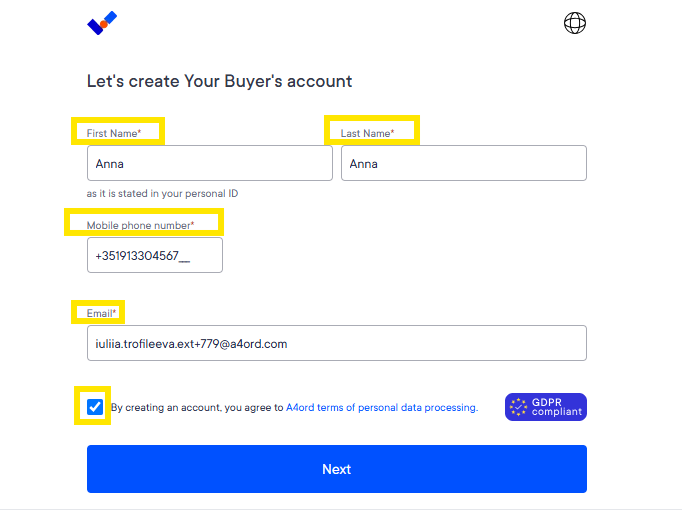682x523 pixels.
Task: Click the 'First Name' field label
Action: click(x=114, y=133)
